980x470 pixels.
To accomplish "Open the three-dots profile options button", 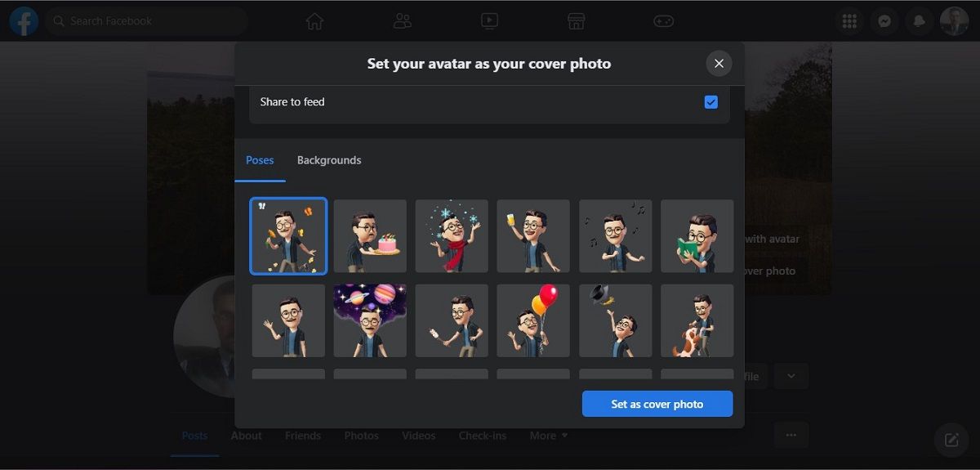I will click(x=791, y=436).
